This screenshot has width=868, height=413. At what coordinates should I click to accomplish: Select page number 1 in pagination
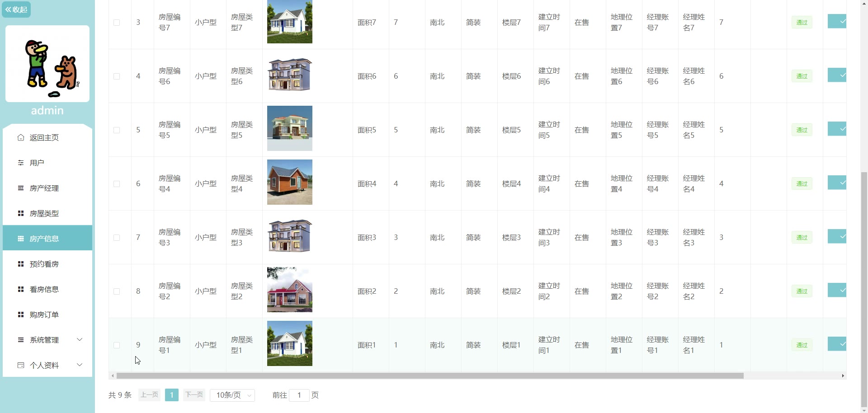tap(172, 395)
